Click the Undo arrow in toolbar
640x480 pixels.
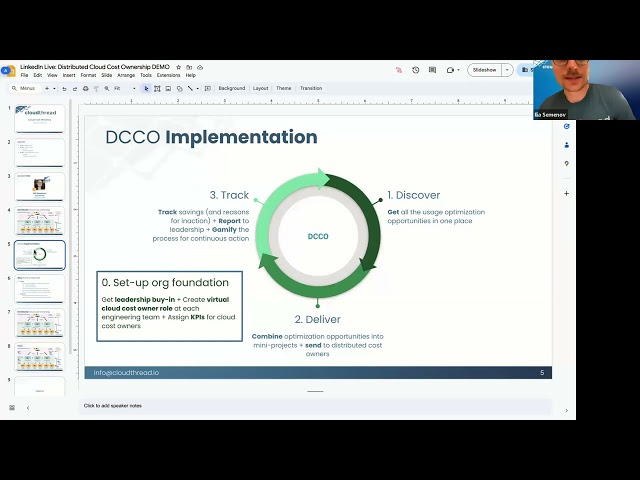[64, 88]
